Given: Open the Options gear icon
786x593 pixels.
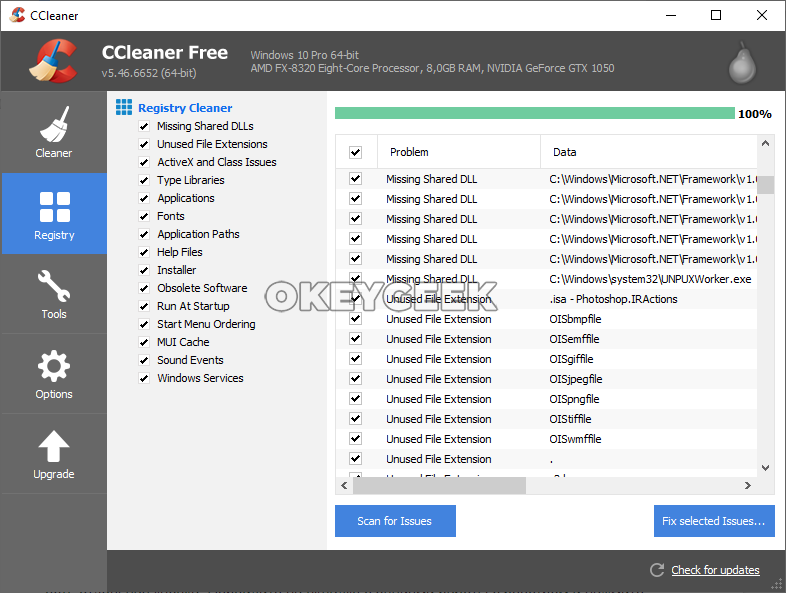Looking at the screenshot, I should [x=54, y=366].
